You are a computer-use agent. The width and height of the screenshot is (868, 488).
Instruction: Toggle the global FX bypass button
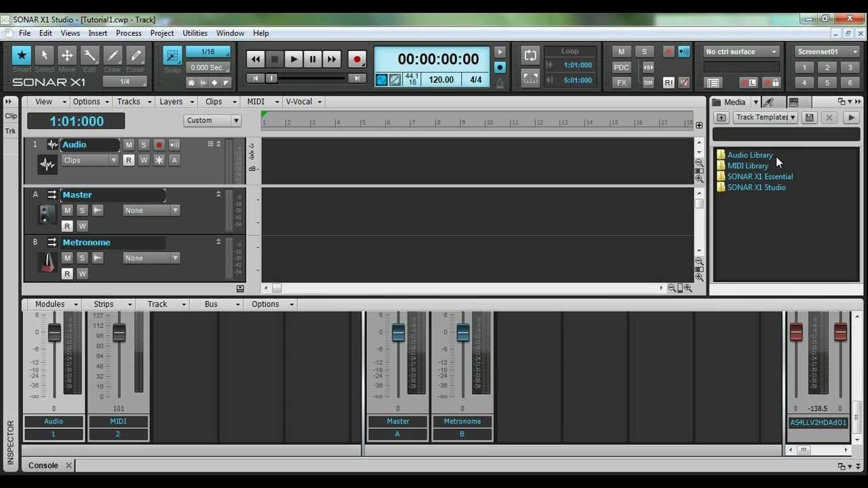pos(621,83)
